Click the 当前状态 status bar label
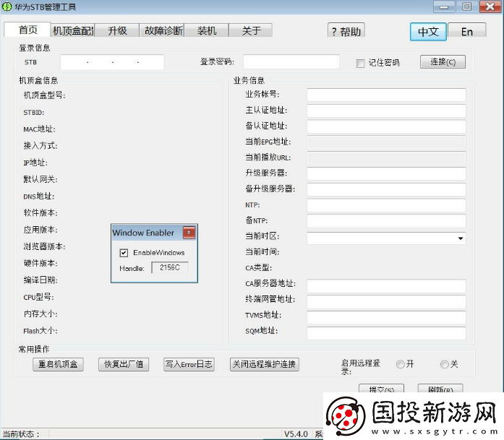Image resolution: width=504 pixels, height=440 pixels. [21, 434]
